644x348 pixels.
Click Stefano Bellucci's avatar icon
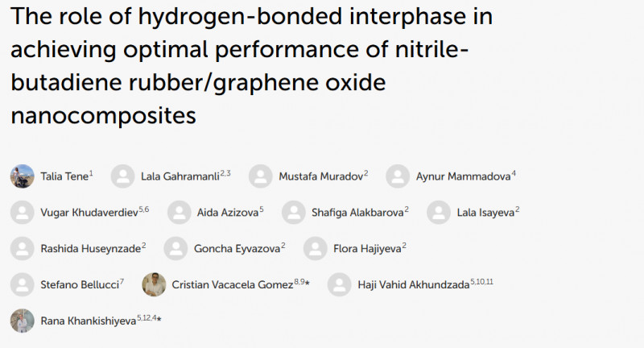coord(22,285)
